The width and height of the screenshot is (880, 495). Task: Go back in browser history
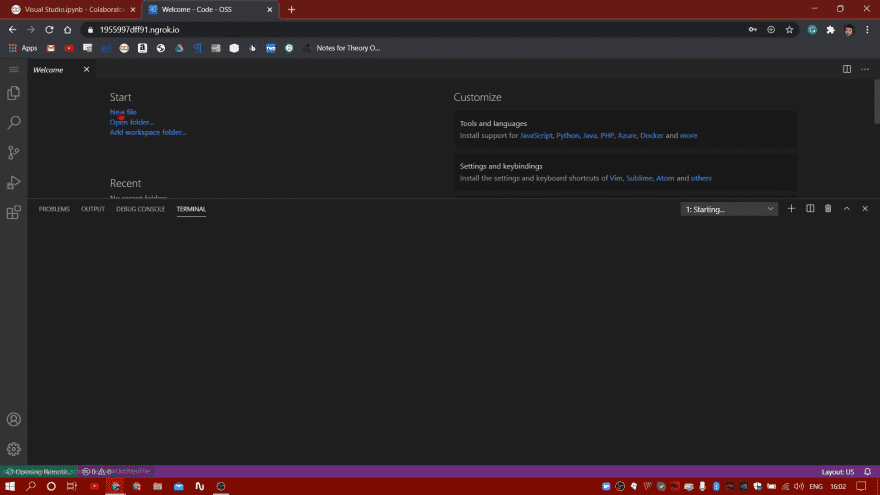click(12, 30)
